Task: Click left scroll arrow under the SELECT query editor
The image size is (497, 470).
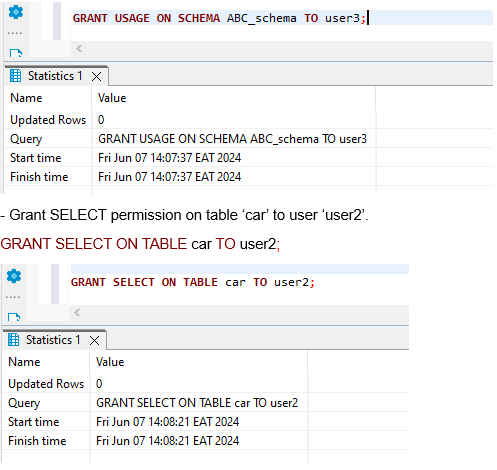Action: pyautogui.click(x=77, y=313)
